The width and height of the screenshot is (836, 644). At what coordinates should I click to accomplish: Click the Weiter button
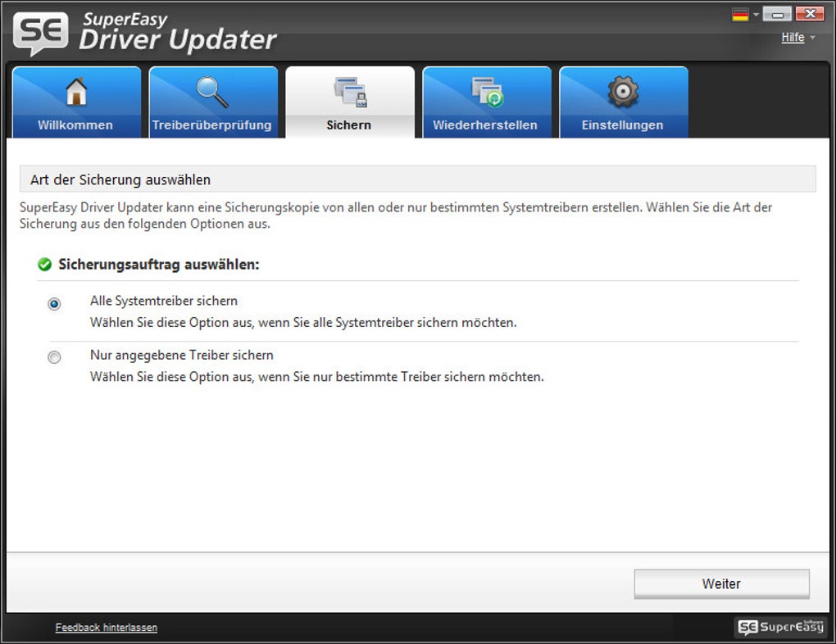coord(720,583)
